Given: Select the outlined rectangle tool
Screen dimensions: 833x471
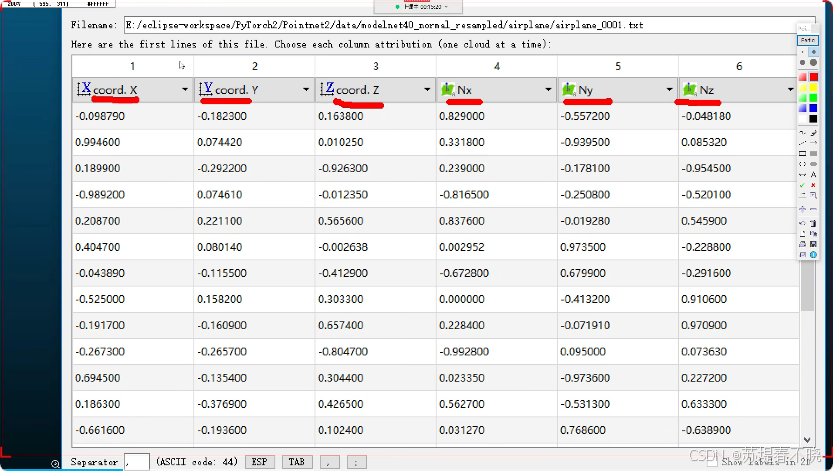Looking at the screenshot, I should pyautogui.click(x=802, y=153).
